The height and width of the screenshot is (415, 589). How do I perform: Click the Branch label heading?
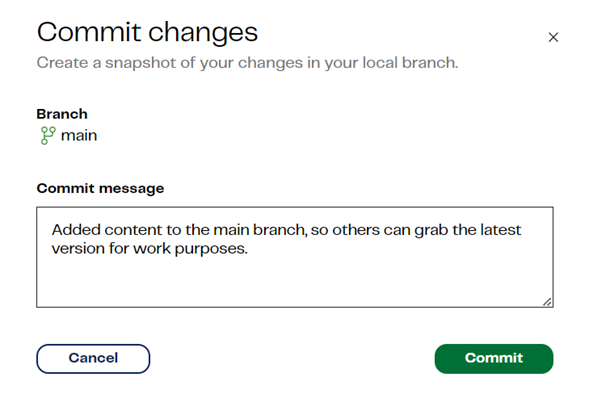pos(62,114)
